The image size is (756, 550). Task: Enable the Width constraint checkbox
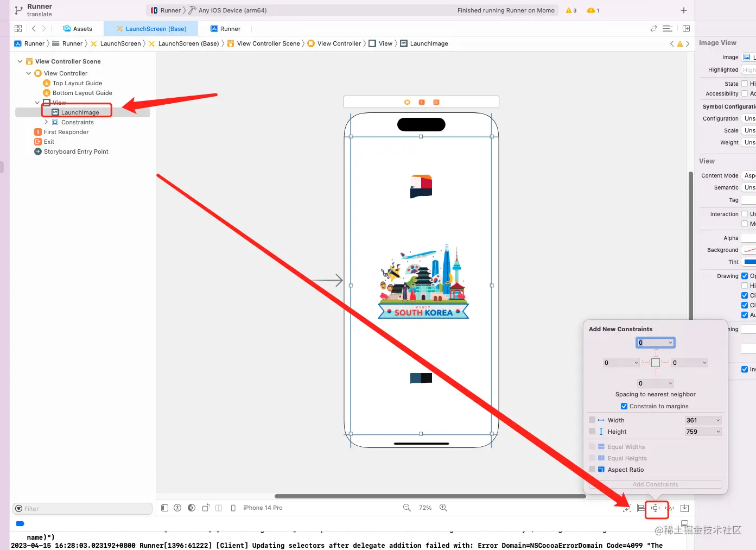click(592, 420)
